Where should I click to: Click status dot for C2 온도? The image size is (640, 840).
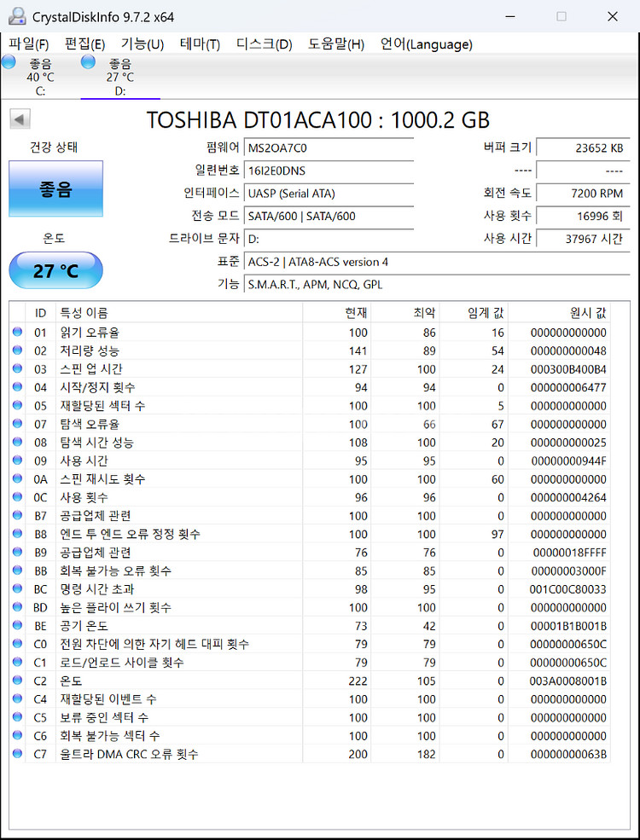pyautogui.click(x=17, y=680)
